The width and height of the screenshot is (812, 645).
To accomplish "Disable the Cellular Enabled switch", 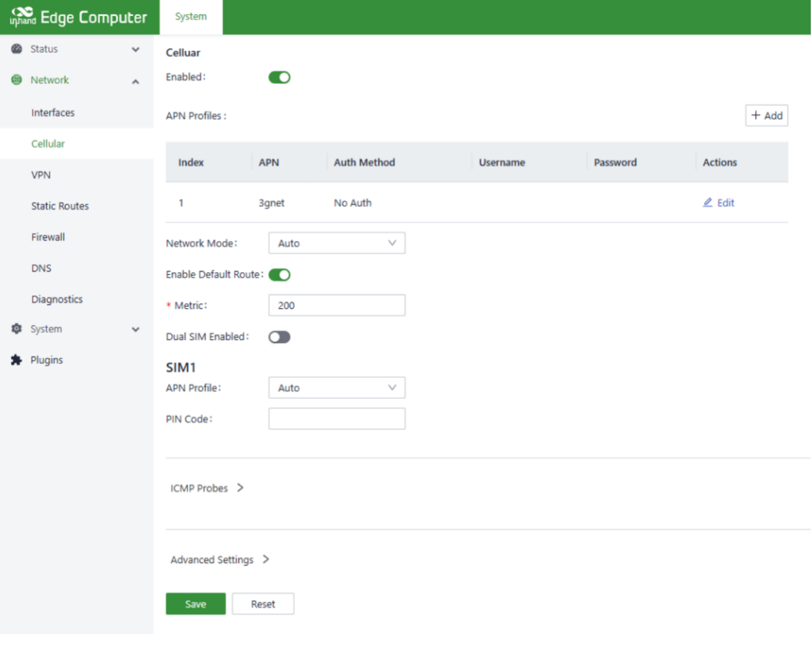I will 279,78.
